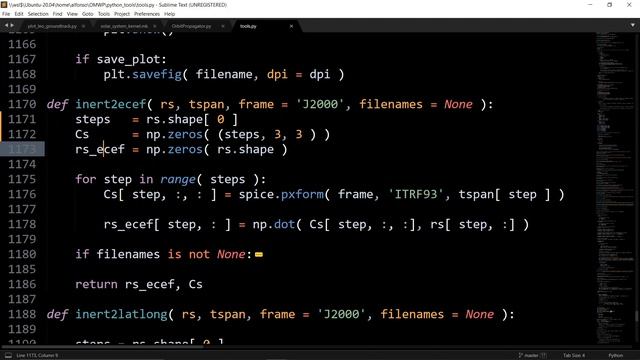Click the inert2latlong function name
This screenshot has height=360, width=640.
pos(121,314)
